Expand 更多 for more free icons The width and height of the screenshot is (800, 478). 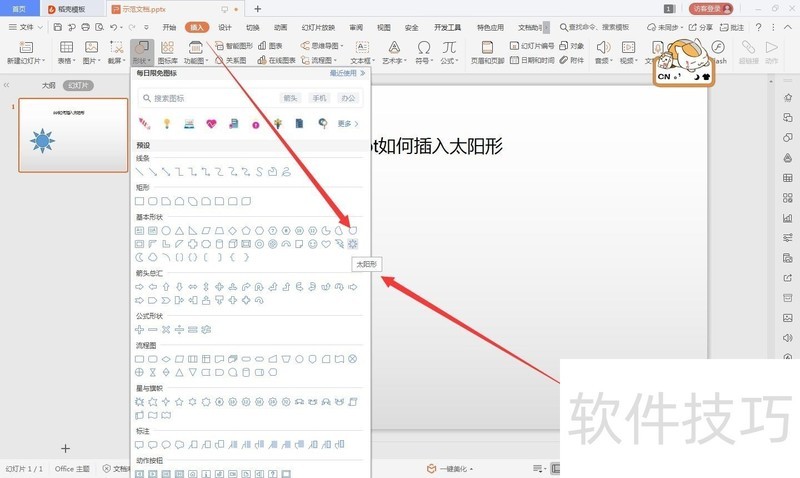[347, 124]
